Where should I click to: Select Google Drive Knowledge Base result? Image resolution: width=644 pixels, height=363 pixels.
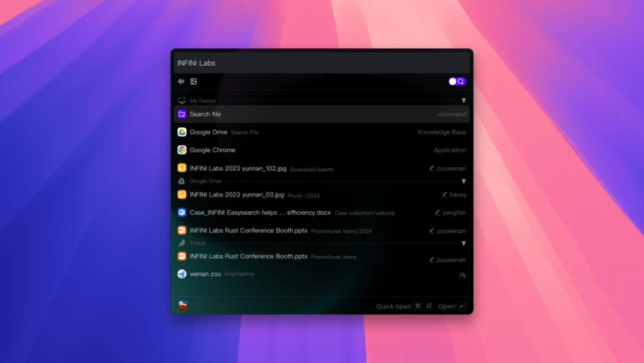(322, 132)
